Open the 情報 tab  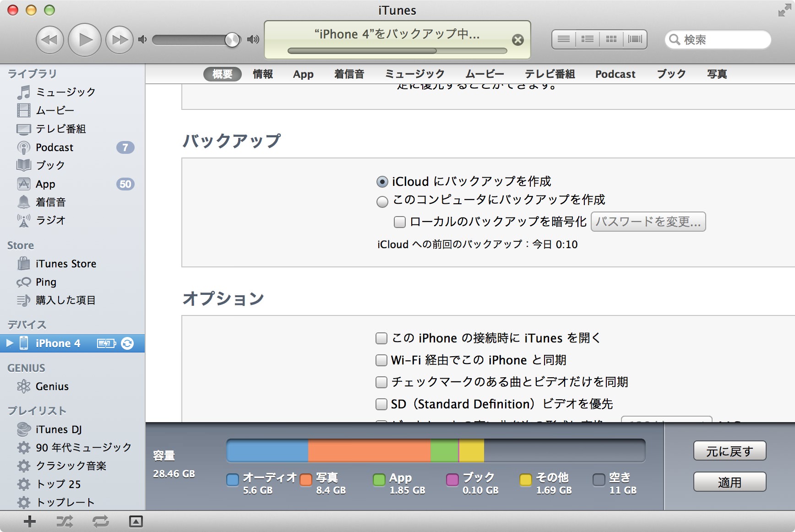click(263, 74)
